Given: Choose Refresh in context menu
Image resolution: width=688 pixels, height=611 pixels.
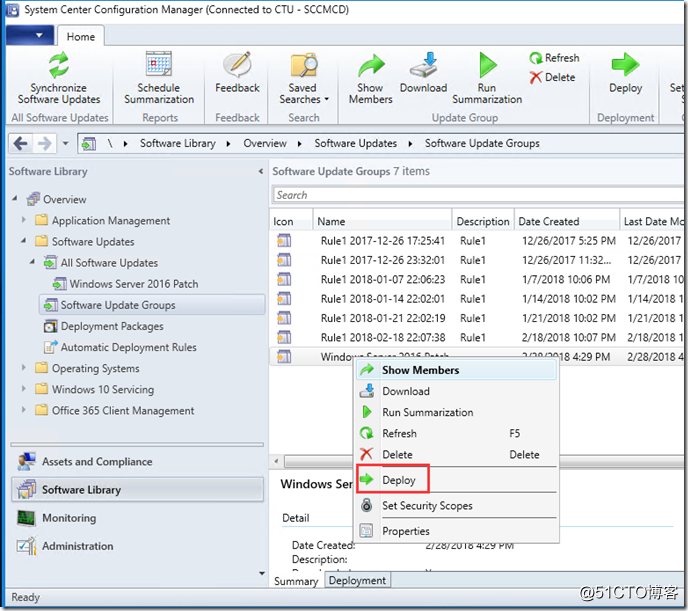Looking at the screenshot, I should click(x=456, y=433).
